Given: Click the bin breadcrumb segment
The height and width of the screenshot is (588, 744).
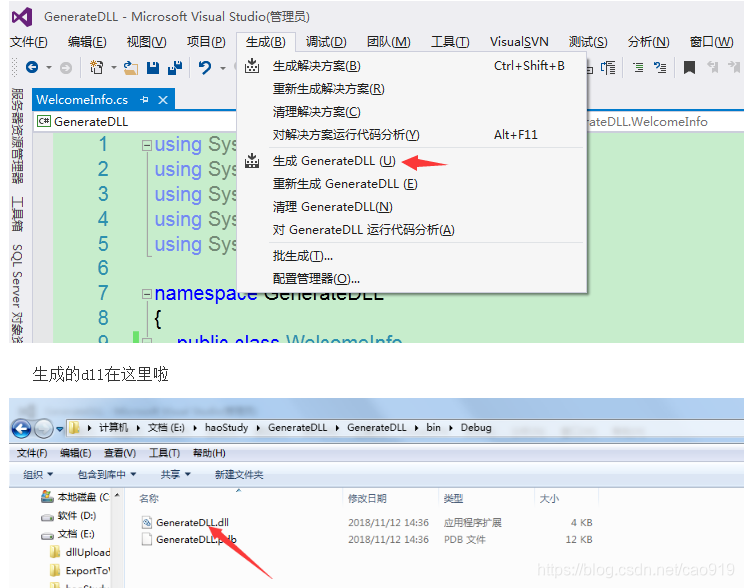Looking at the screenshot, I should click(433, 428).
